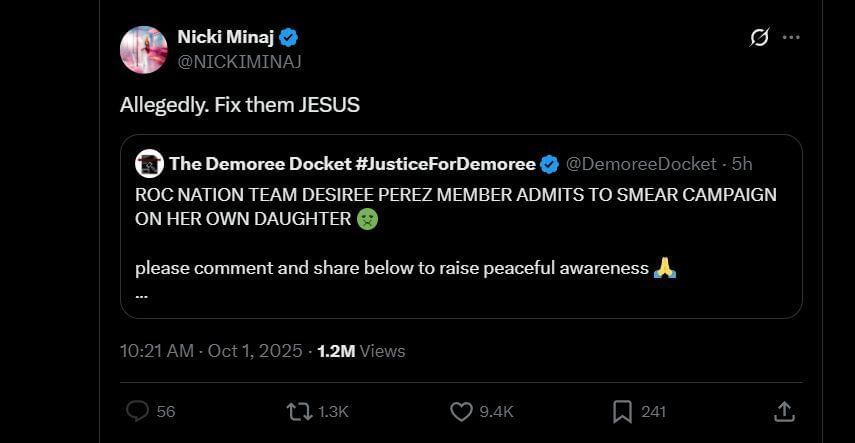Open the @NICKIMINAJ handle link
Image resolution: width=855 pixels, height=443 pixels.
[x=239, y=61]
